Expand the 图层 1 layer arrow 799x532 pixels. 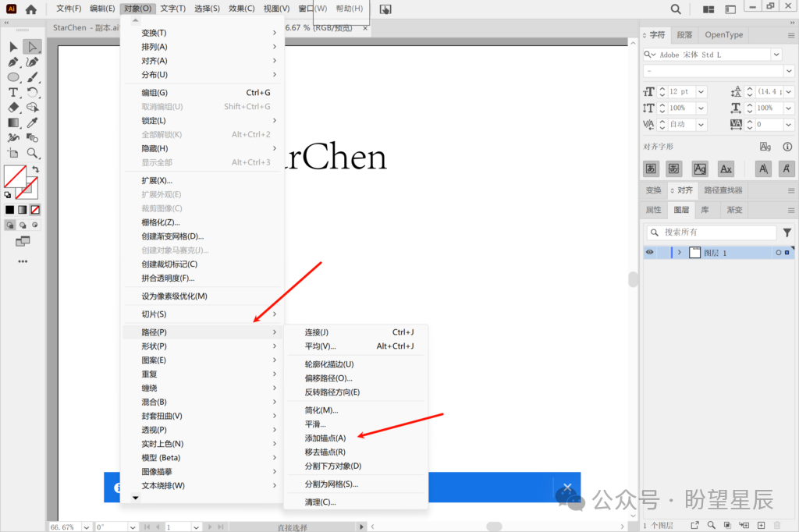(x=680, y=252)
